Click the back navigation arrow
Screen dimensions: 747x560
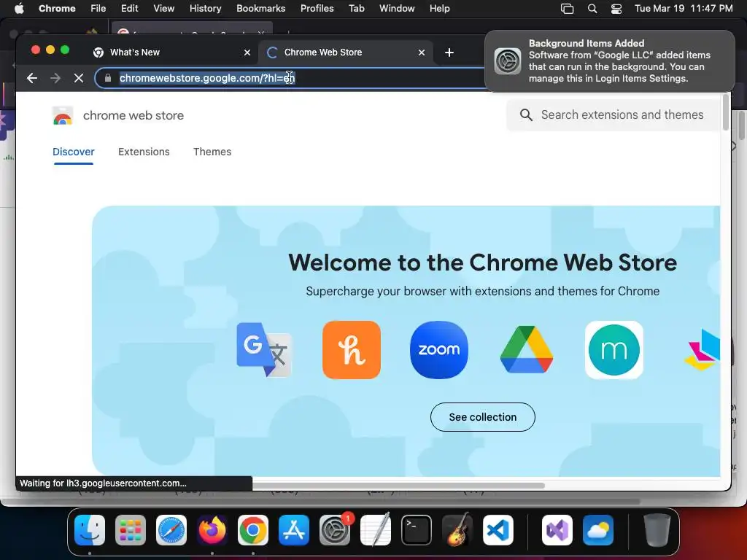[x=32, y=78]
